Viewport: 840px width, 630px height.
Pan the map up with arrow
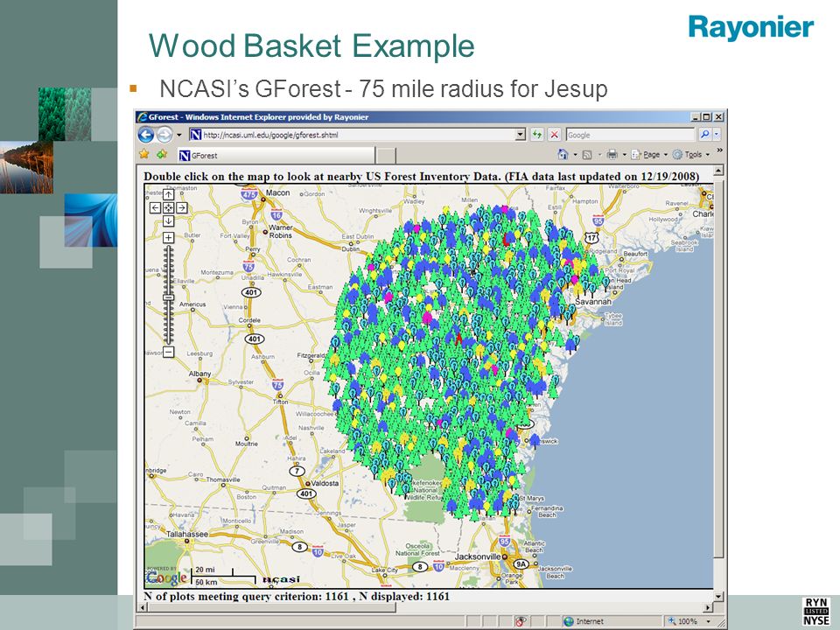(x=168, y=194)
